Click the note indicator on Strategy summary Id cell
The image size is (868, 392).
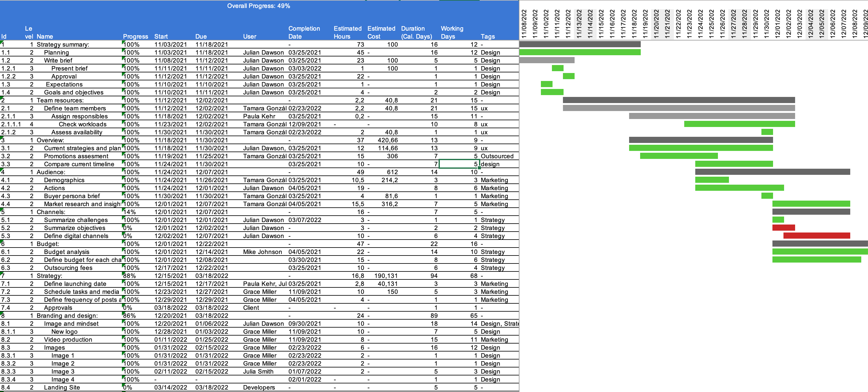click(2, 42)
